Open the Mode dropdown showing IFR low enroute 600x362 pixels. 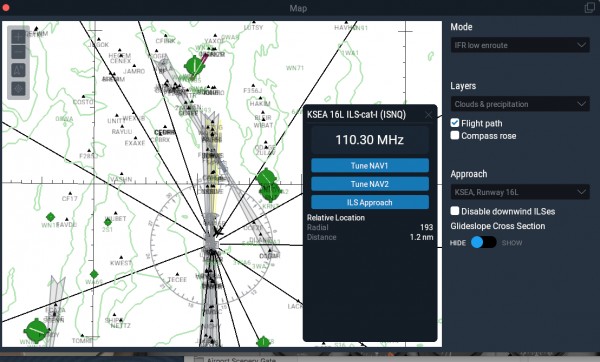[520, 45]
